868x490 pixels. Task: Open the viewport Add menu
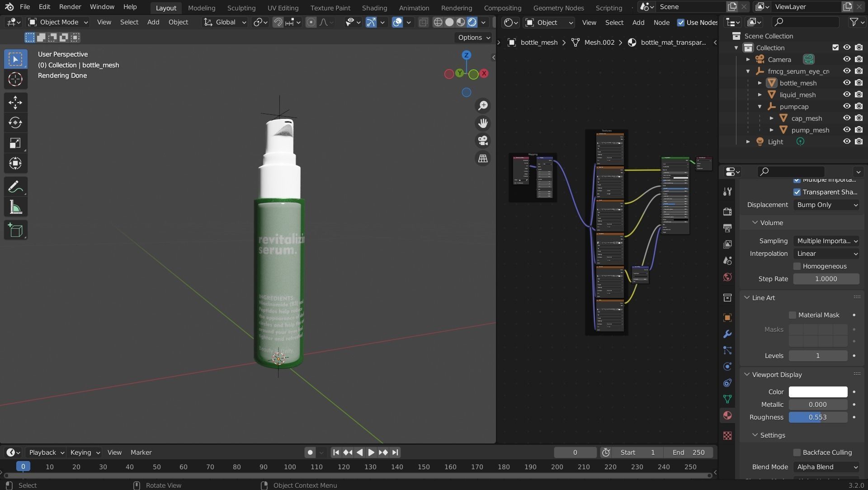point(153,22)
